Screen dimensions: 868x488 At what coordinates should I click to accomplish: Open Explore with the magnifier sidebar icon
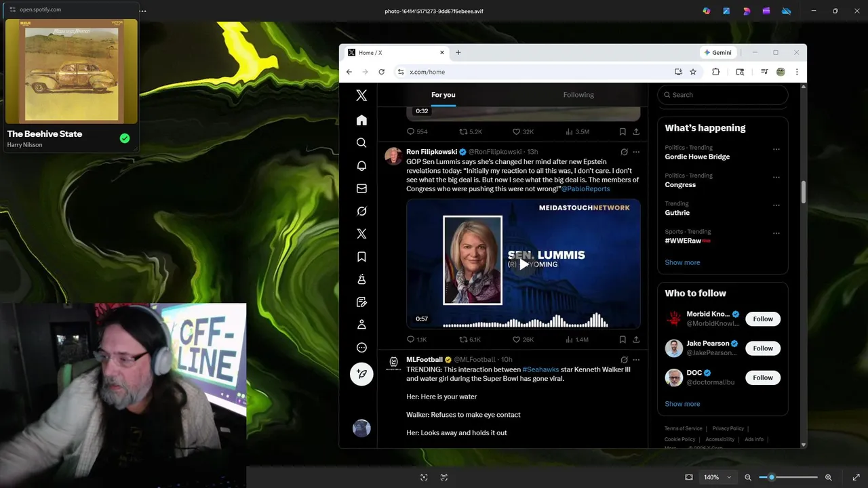click(x=361, y=143)
